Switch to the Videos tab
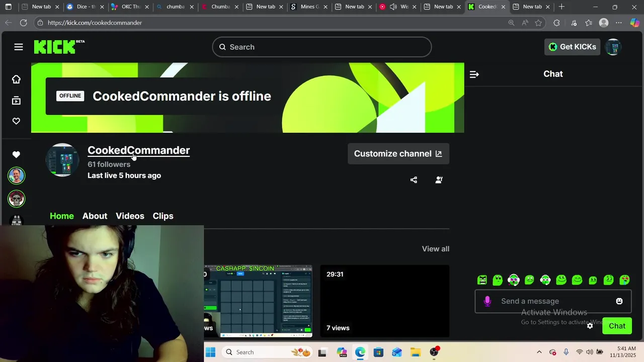Screen dimensions: 644x362 coord(130,216)
